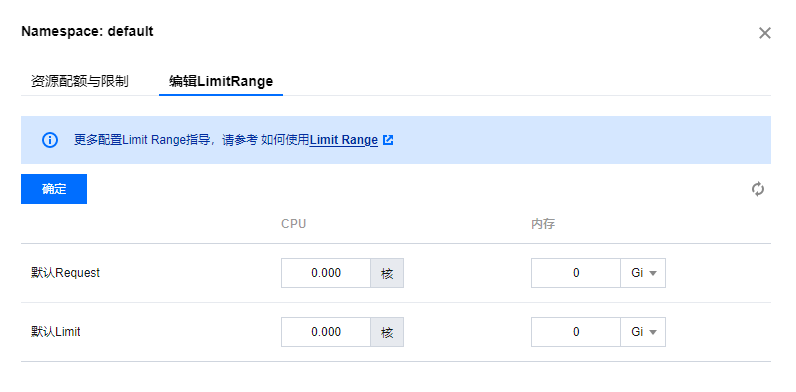Click the 内存 column header
The width and height of the screenshot is (796, 392).
click(x=543, y=224)
